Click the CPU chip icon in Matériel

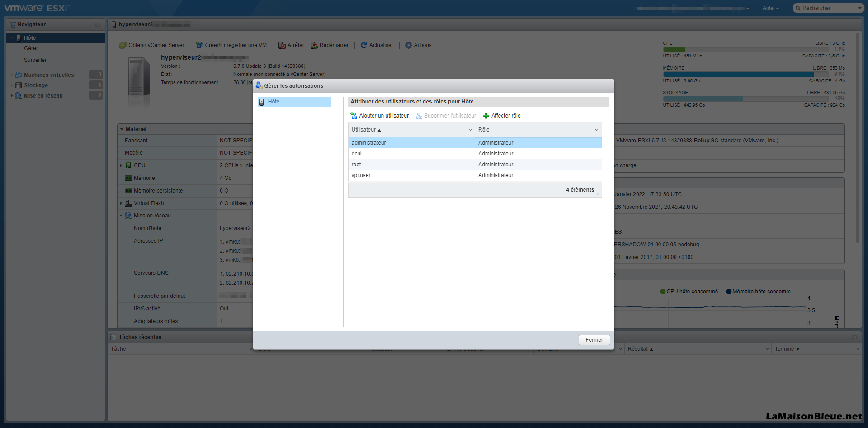coord(128,165)
